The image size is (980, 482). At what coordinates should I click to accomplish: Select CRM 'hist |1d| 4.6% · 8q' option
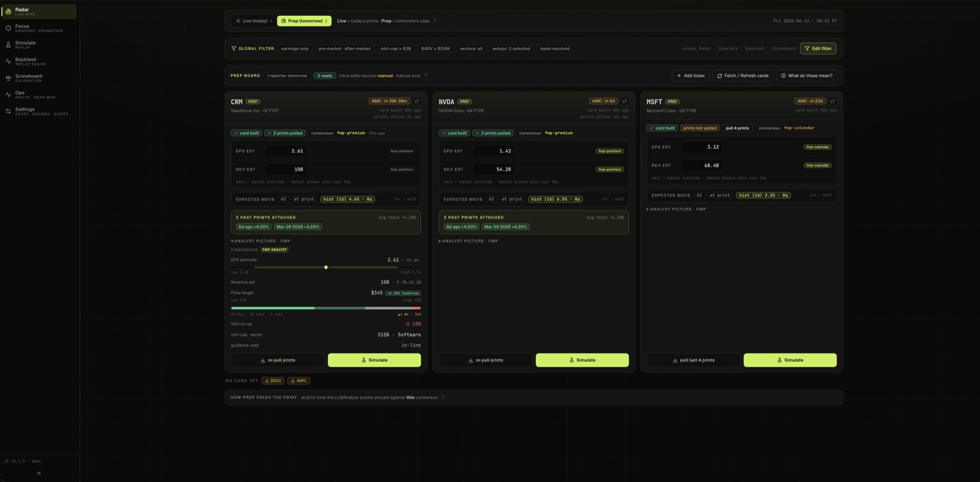coord(347,199)
